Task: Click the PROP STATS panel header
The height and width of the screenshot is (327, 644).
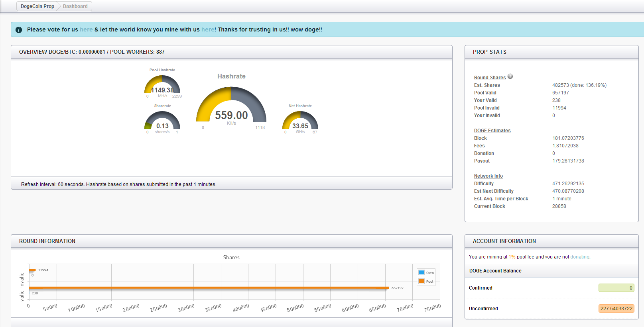Action: [551, 52]
